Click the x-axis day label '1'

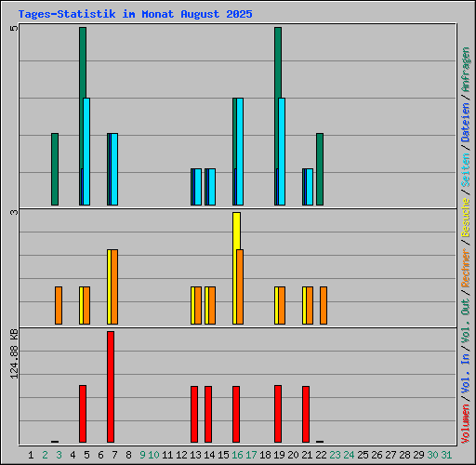(31, 455)
